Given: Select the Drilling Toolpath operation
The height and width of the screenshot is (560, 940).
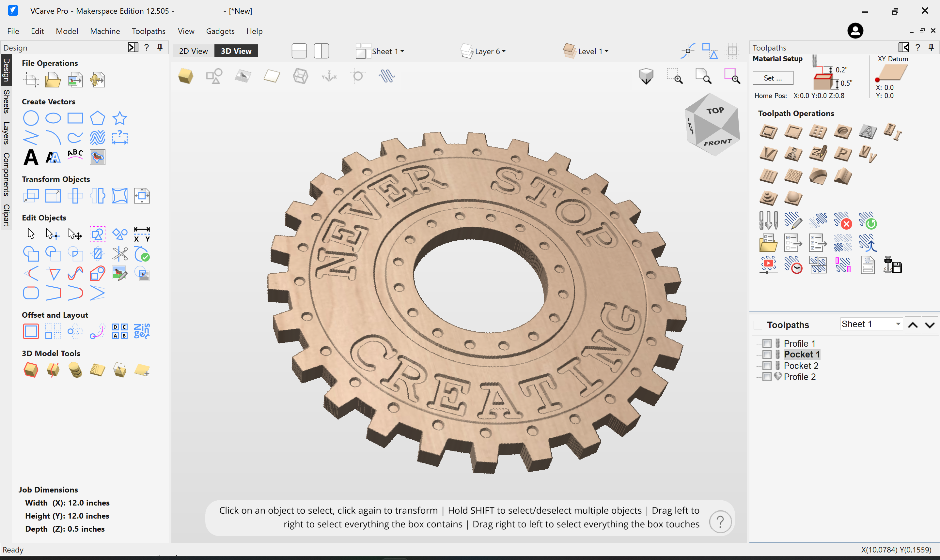Looking at the screenshot, I should click(818, 132).
